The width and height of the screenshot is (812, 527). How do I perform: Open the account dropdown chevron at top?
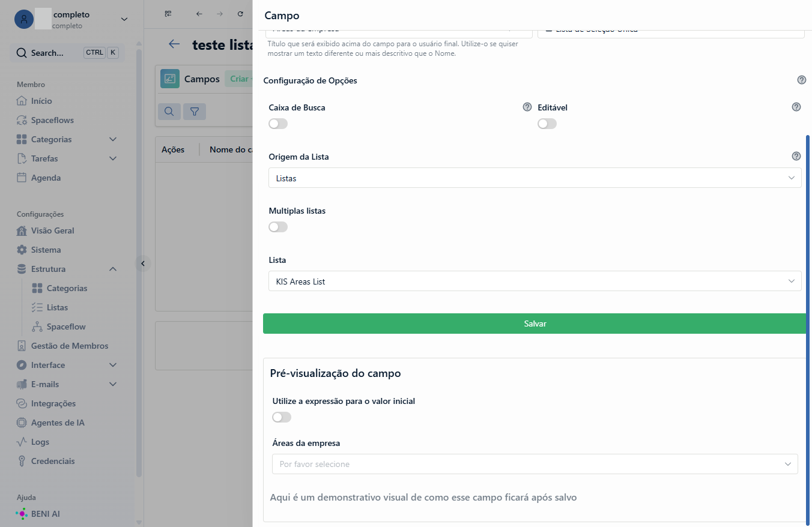[124, 19]
